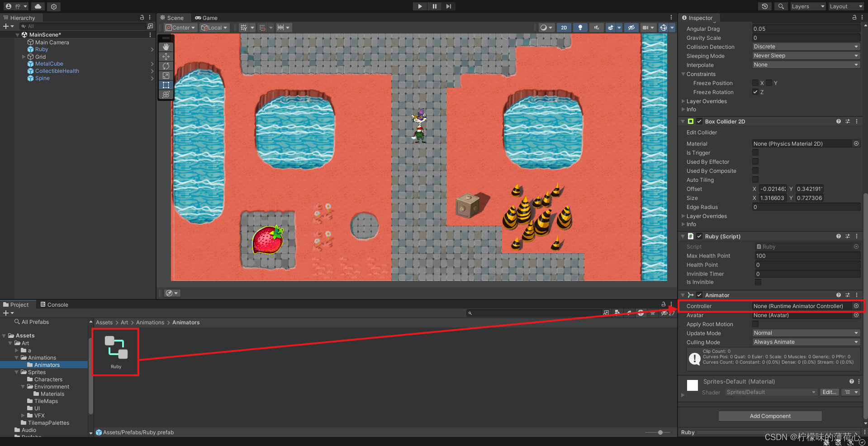This screenshot has height=446, width=868.
Task: Toggle scene lighting in Scene view toolbar
Action: [x=580, y=28]
